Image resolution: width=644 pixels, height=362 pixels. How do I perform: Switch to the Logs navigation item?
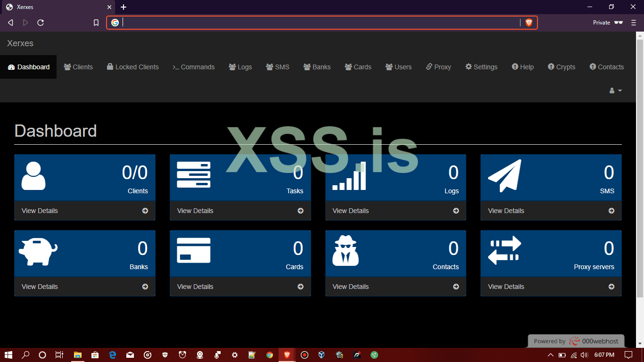point(240,67)
